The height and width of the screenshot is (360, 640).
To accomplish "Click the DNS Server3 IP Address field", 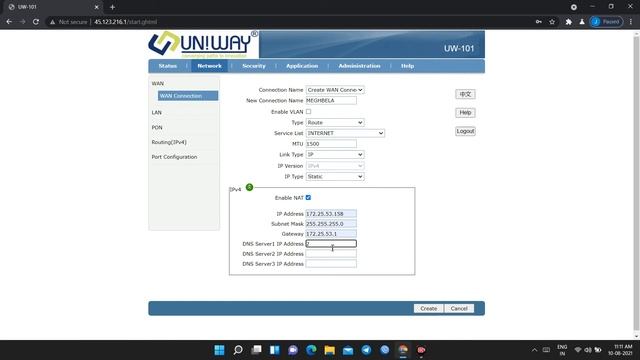I will (x=331, y=264).
